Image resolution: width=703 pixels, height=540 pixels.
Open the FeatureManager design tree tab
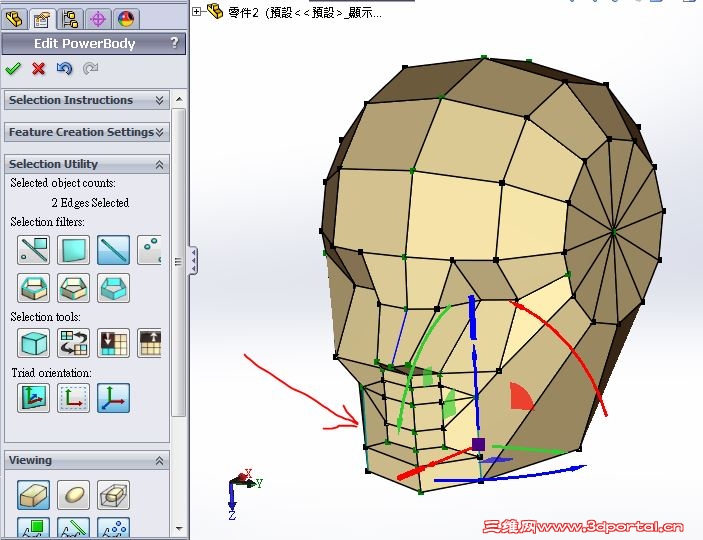click(13, 19)
